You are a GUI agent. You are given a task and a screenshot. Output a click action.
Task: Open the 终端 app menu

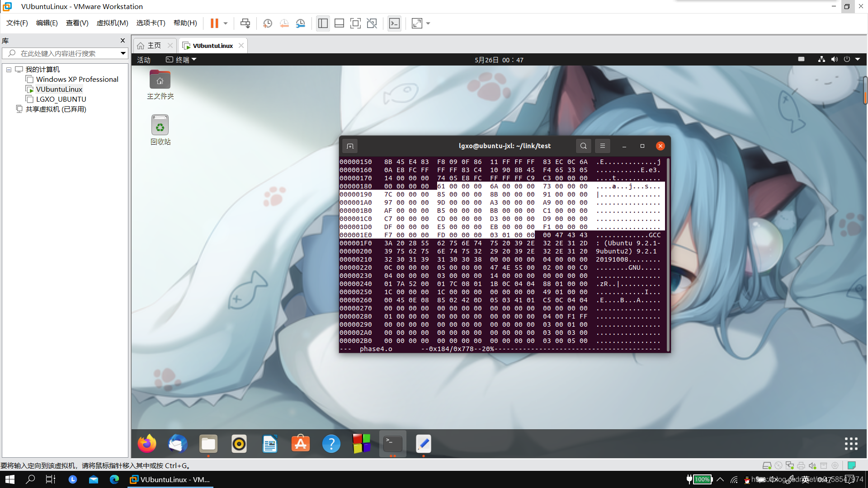coord(181,60)
